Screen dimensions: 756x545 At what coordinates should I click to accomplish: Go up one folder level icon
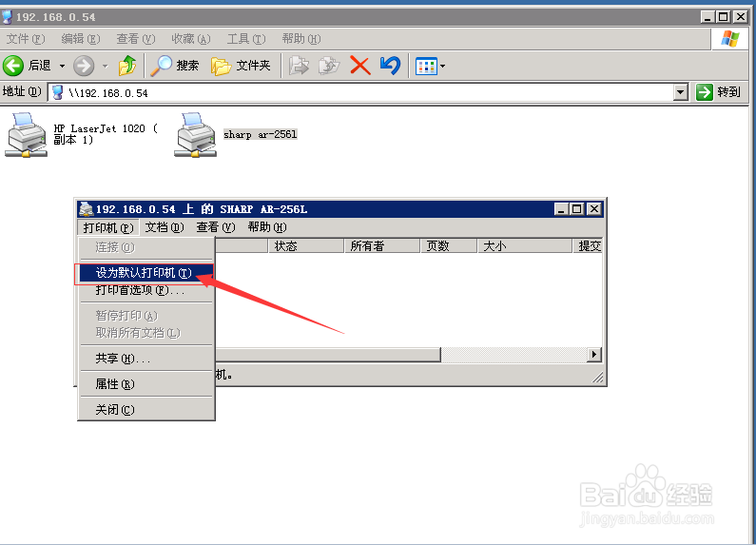(x=127, y=66)
